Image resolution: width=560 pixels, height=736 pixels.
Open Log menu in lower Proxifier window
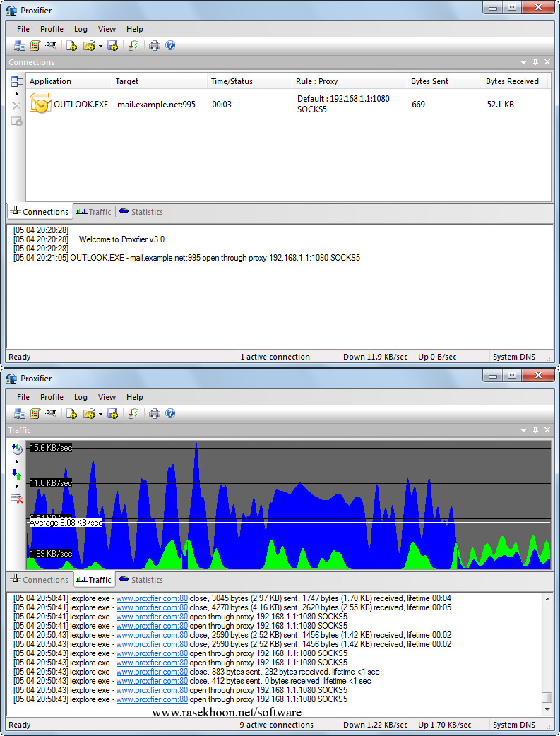(x=81, y=397)
